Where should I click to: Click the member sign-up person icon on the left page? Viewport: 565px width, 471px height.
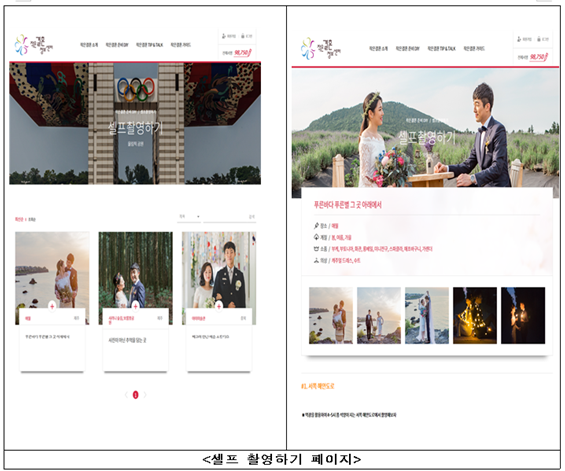(223, 36)
